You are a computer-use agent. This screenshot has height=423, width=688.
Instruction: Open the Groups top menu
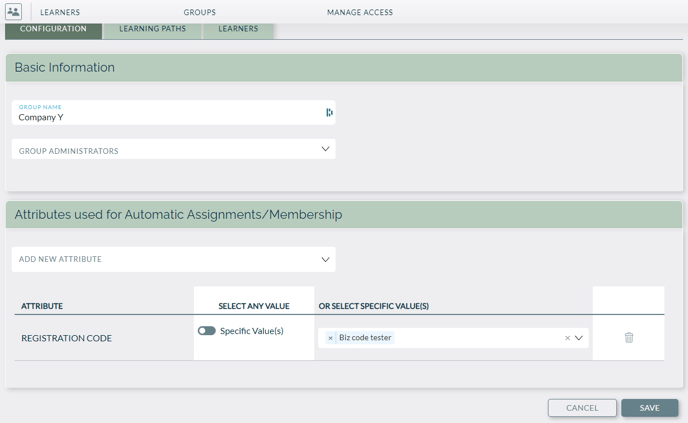click(200, 12)
